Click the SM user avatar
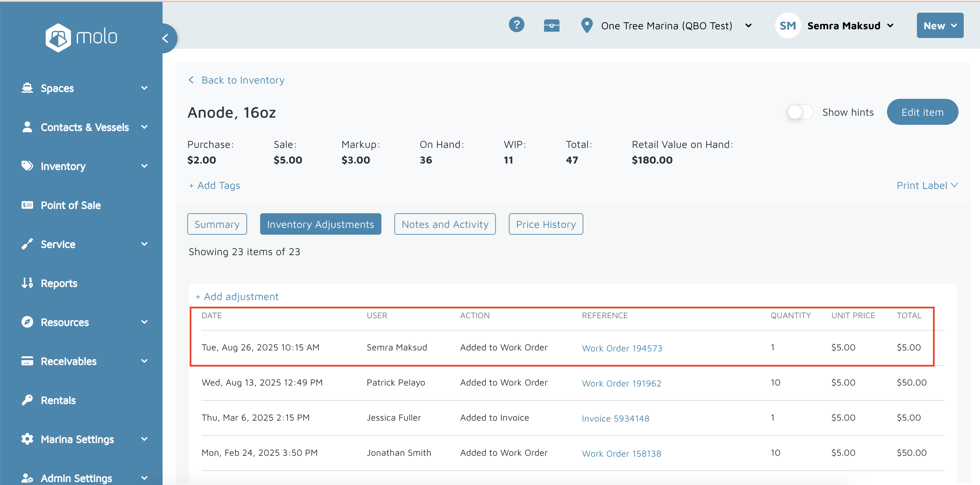This screenshot has height=485, width=980. click(x=788, y=25)
